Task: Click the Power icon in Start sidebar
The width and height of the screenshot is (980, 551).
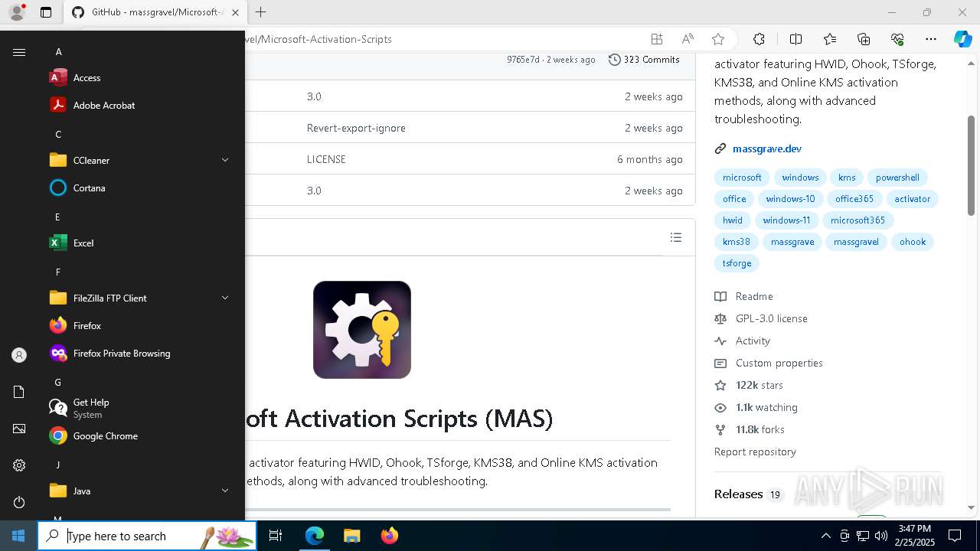Action: tap(19, 502)
